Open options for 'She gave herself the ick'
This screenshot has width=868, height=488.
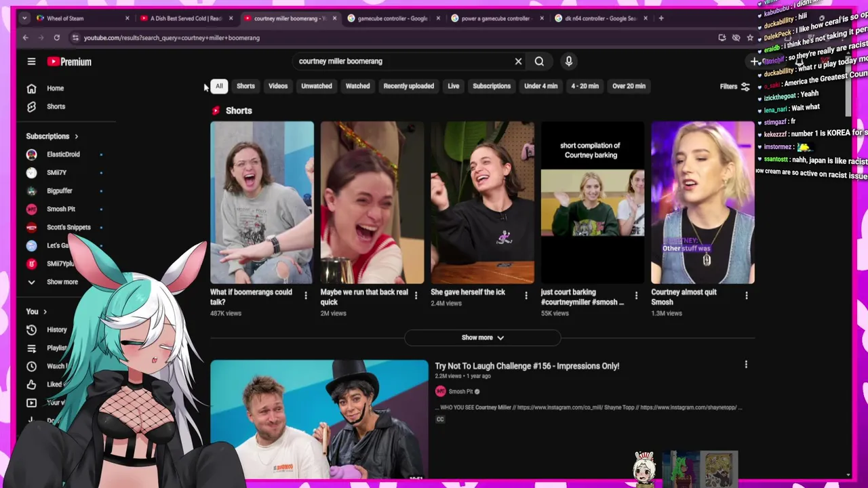click(526, 296)
